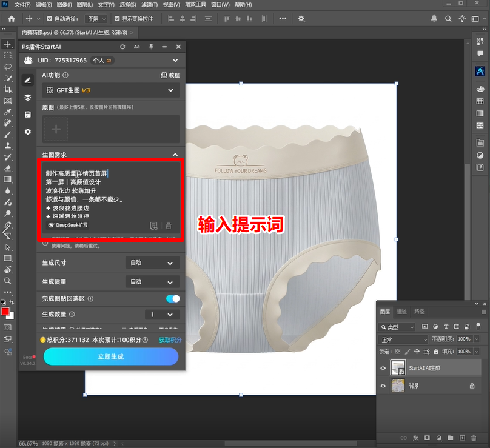Hide the 背景 layer
The height and width of the screenshot is (448, 490).
(x=383, y=386)
